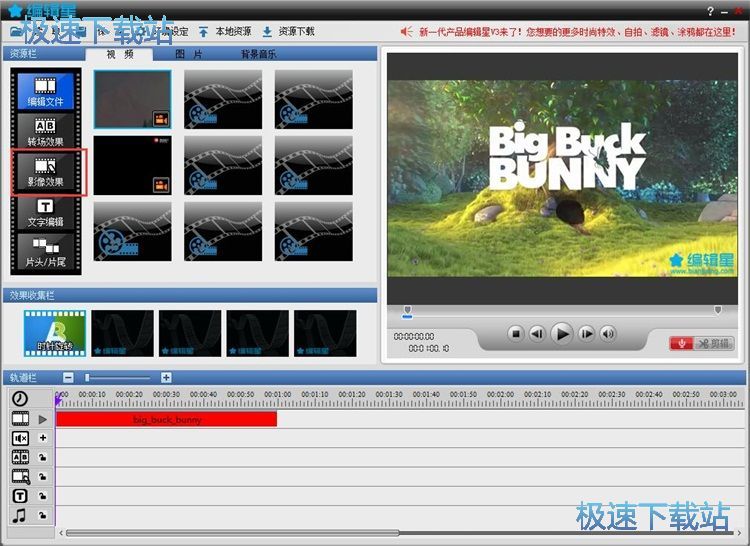Viewport: 750px width, 546px height.
Task: Click the T text track icon
Action: 20,496
